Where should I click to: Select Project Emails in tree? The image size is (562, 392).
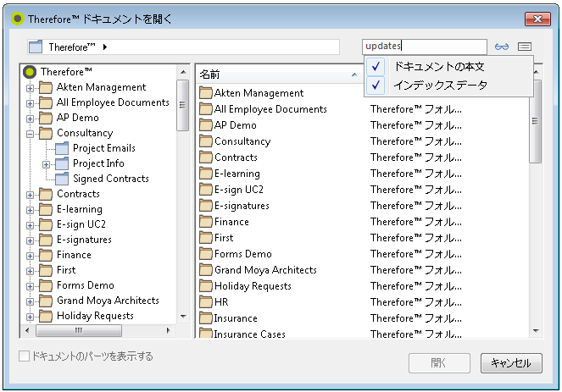click(104, 148)
